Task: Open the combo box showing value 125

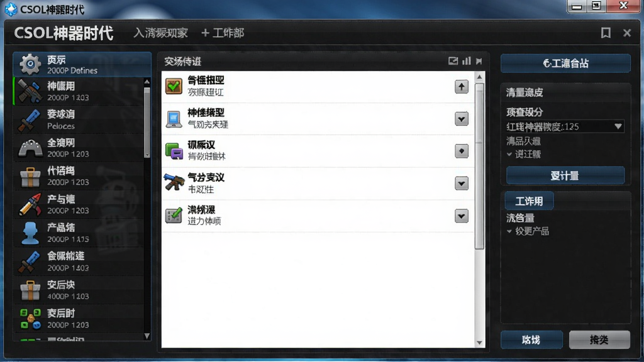Action: pos(565,127)
